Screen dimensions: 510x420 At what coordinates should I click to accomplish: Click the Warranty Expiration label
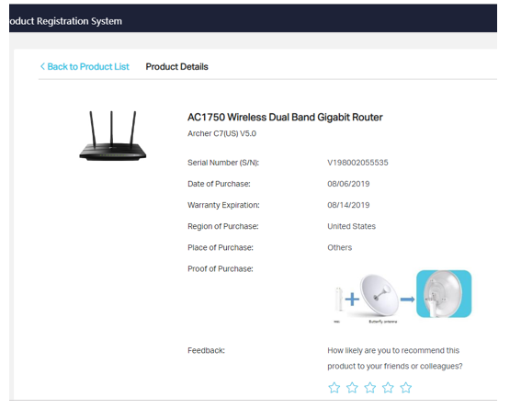[223, 205]
